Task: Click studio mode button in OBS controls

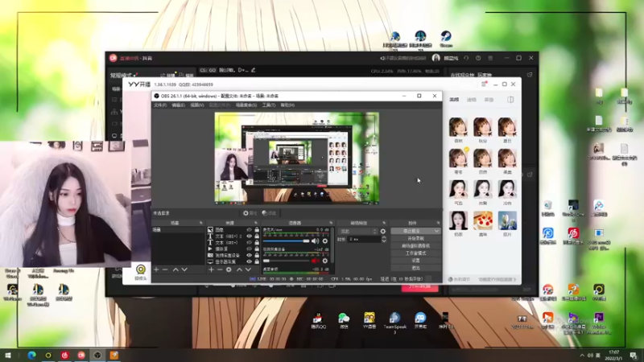Action: 415,253
